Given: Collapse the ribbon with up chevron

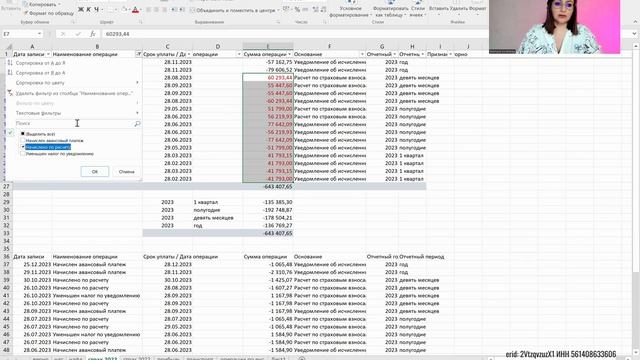Looking at the screenshot, I should point(635,22).
